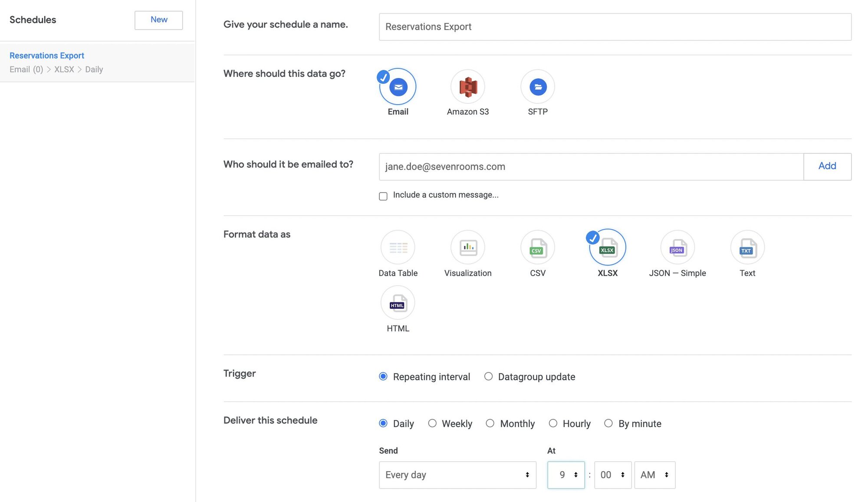Open the Reservations Export schedule

click(46, 56)
